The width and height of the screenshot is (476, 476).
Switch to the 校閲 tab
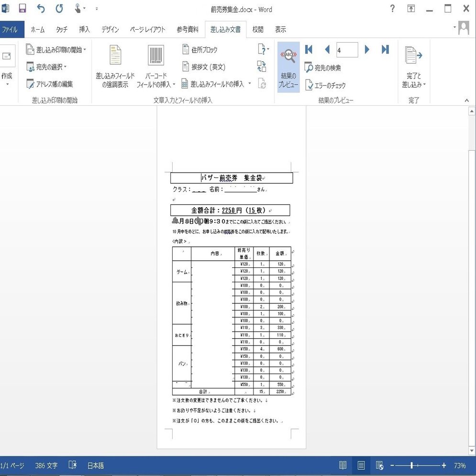pyautogui.click(x=258, y=30)
